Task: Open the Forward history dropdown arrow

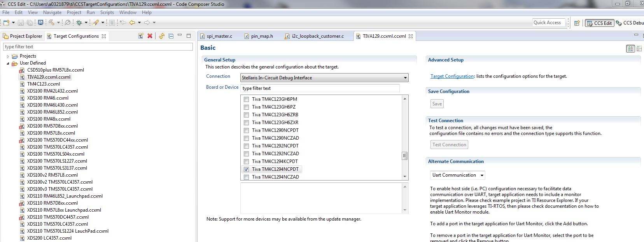Action: (x=154, y=23)
